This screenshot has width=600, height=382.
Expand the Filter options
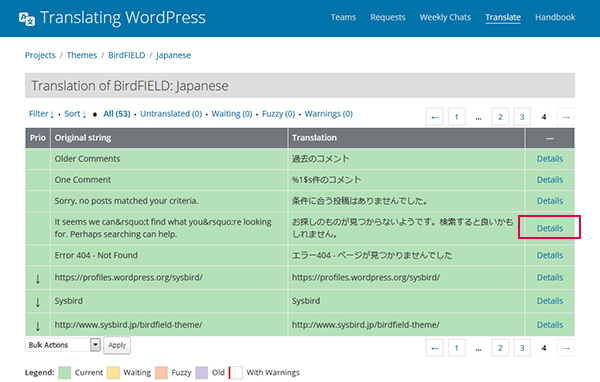tap(41, 114)
